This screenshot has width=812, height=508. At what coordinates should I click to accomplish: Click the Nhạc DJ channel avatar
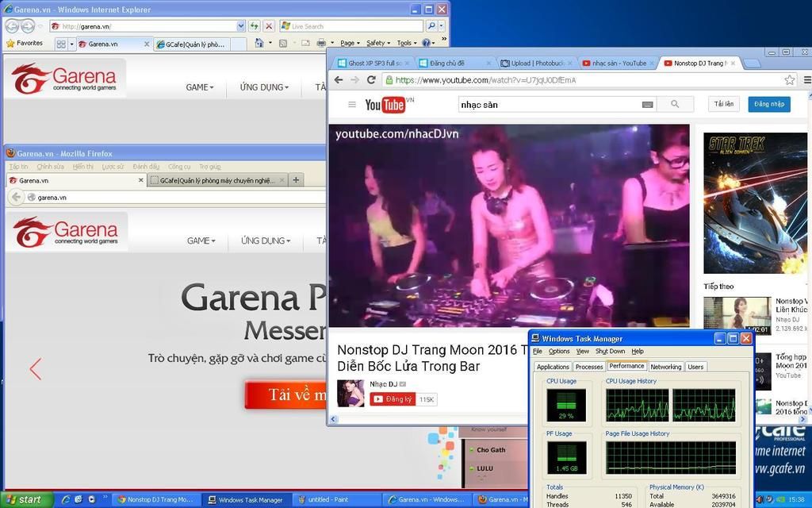point(350,393)
